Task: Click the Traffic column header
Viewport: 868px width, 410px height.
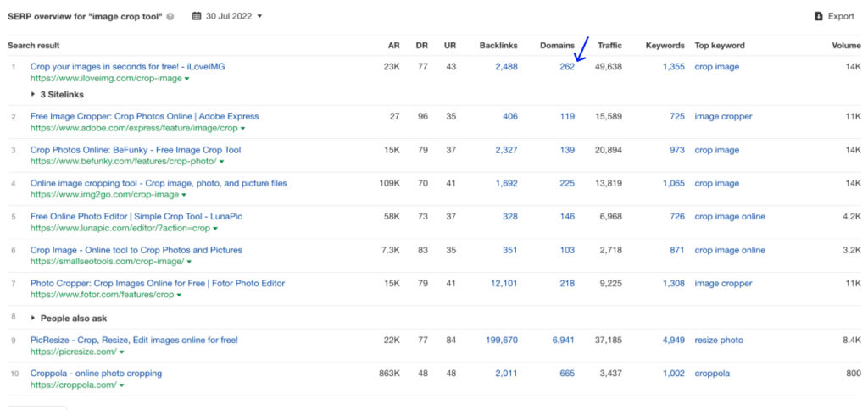Action: (609, 46)
